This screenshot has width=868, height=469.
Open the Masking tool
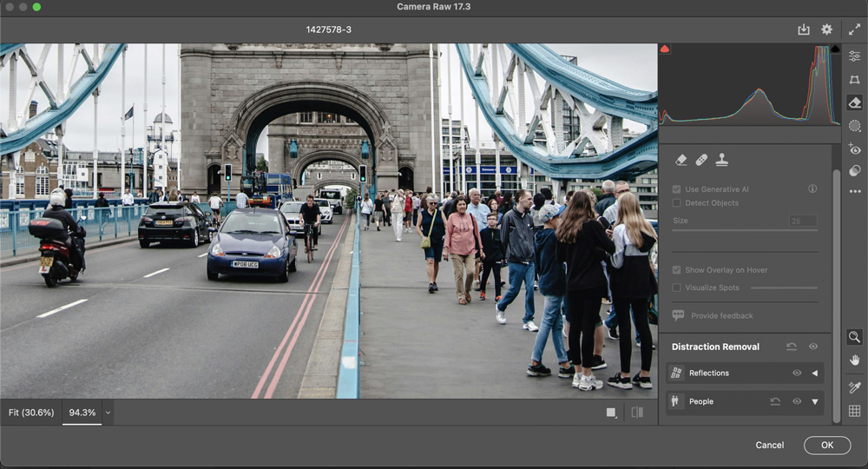point(855,126)
